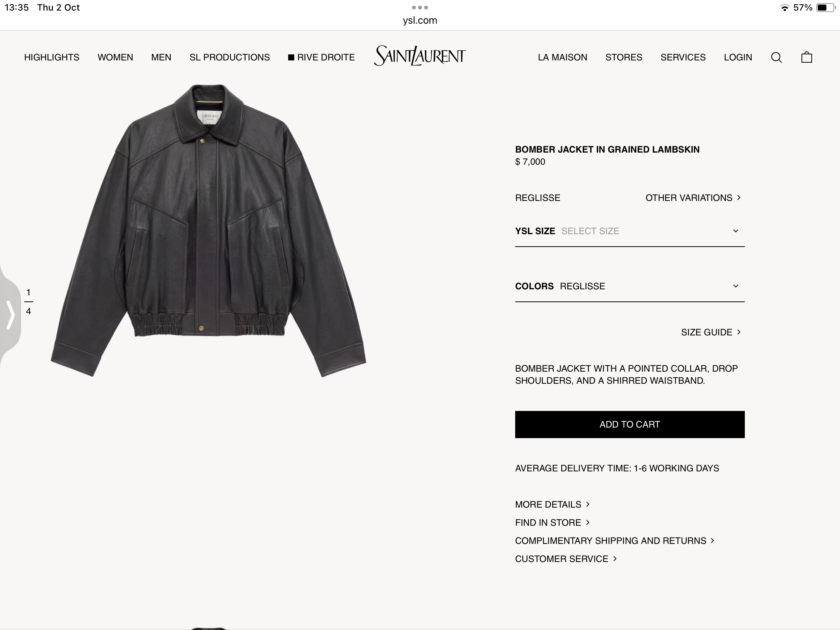Viewport: 840px width, 630px height.
Task: Tap the ysl.com address bar
Action: pos(420,20)
